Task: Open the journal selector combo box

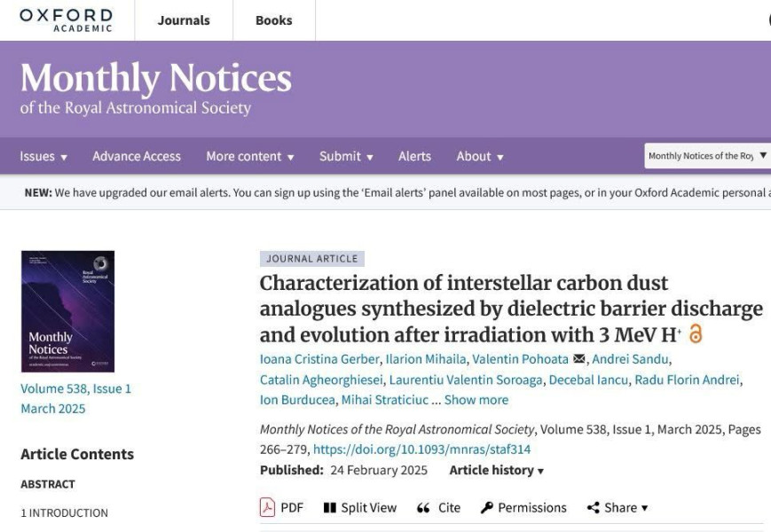Action: click(x=708, y=156)
